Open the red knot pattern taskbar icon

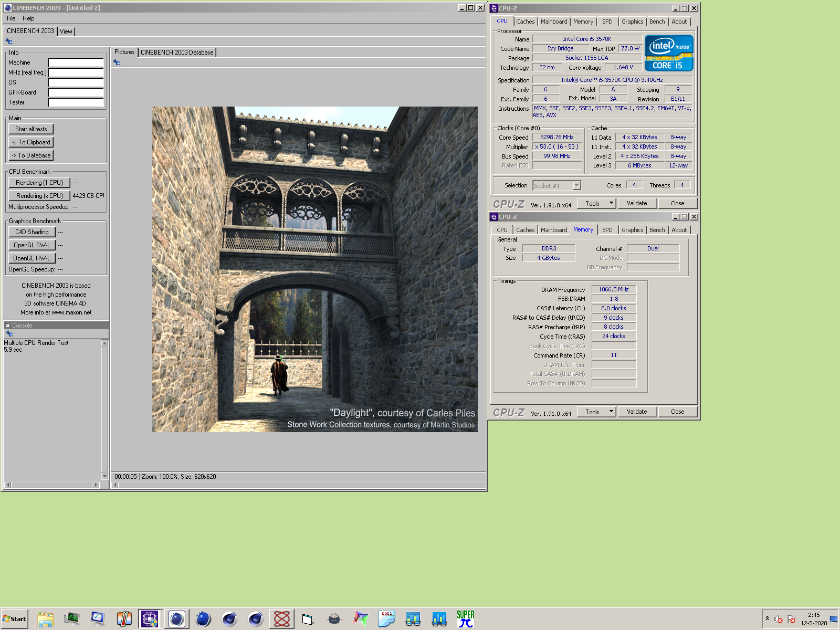pyautogui.click(x=282, y=619)
